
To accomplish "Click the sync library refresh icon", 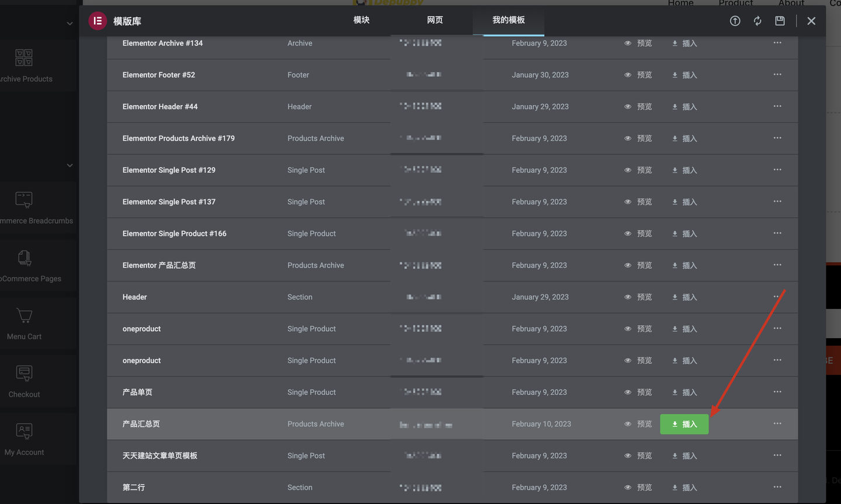I will pos(757,21).
